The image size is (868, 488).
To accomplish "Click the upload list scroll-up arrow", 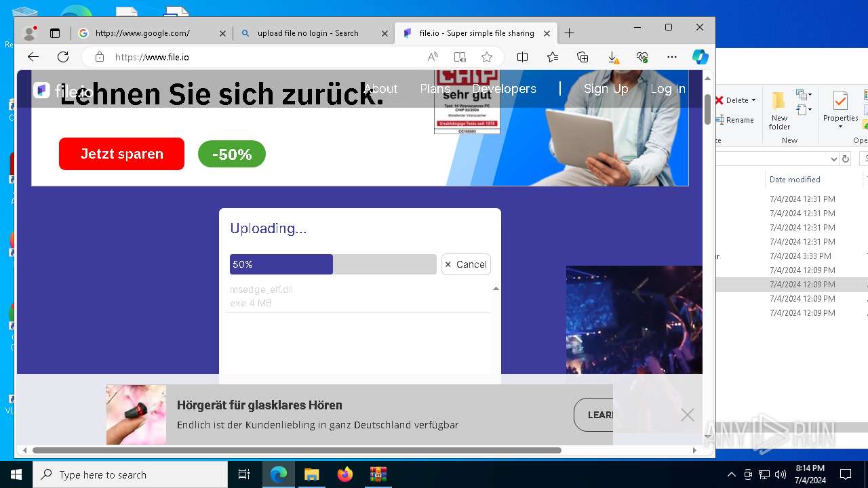I will coord(496,289).
